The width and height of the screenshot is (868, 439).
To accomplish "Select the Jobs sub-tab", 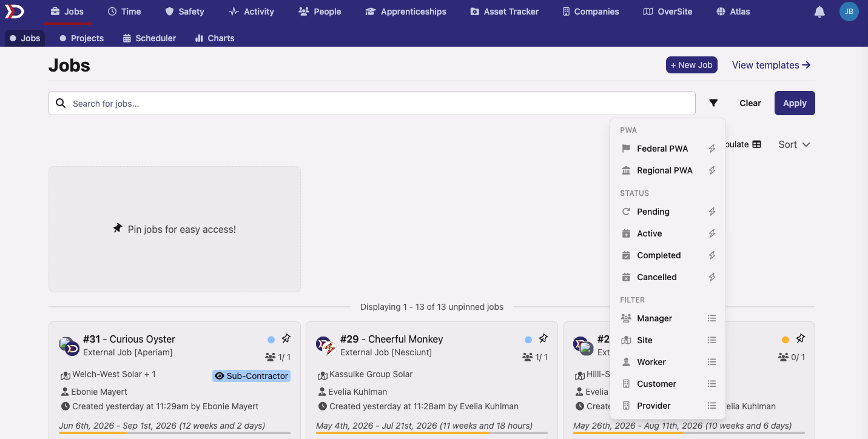I will [x=25, y=38].
